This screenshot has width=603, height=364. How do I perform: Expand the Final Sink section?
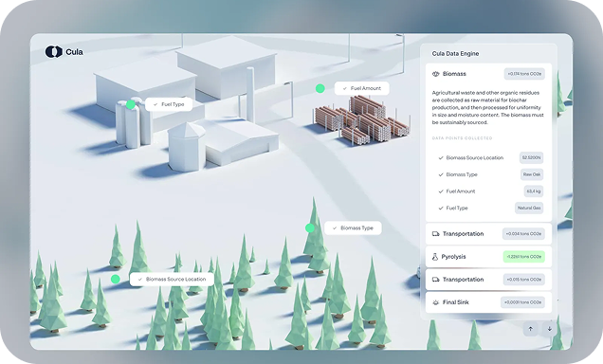pos(488,302)
